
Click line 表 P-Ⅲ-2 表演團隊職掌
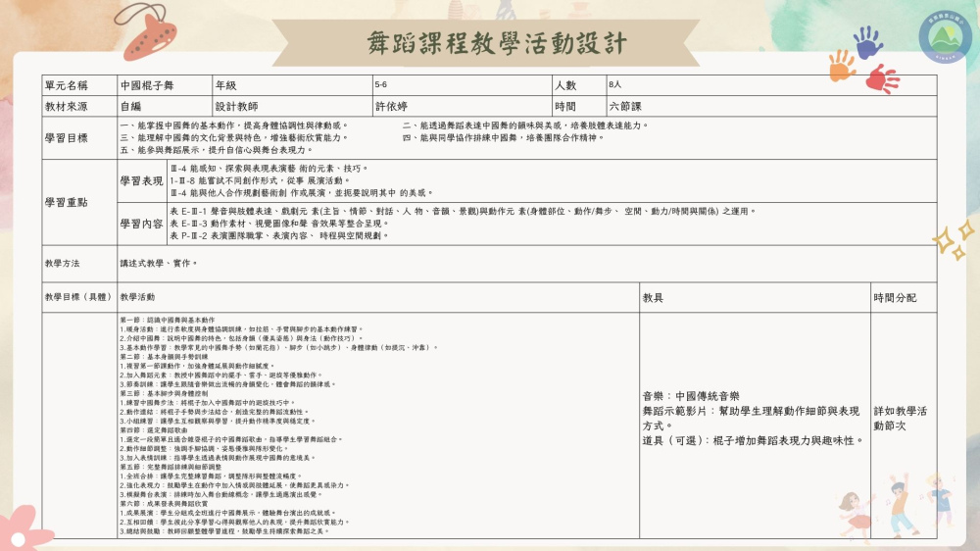point(280,235)
